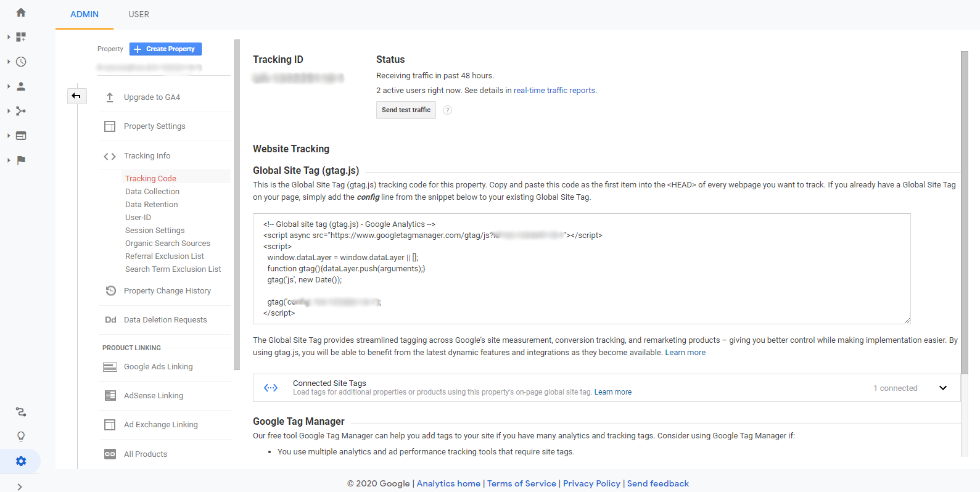Click the Admin gear icon
Screen dimensions: 980x492
(x=21, y=461)
